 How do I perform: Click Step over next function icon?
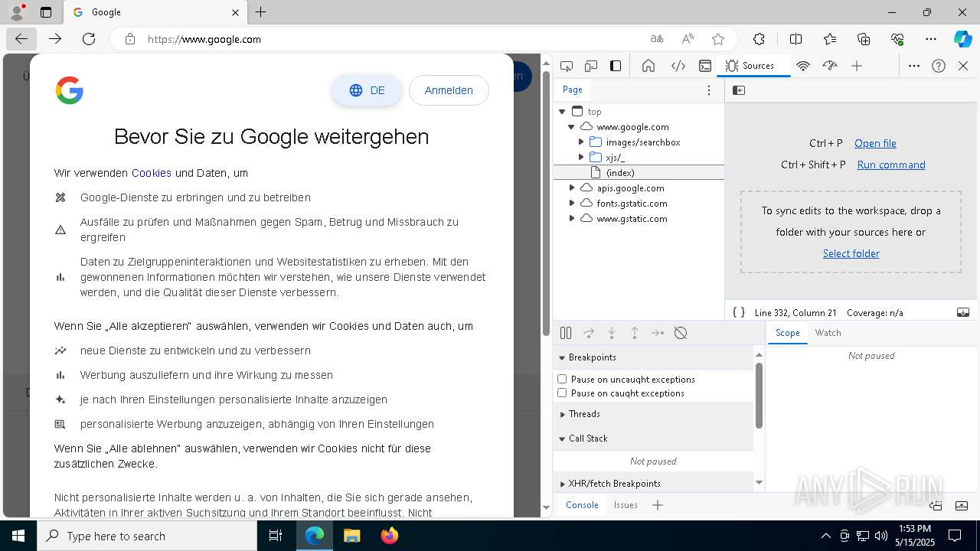coord(589,333)
